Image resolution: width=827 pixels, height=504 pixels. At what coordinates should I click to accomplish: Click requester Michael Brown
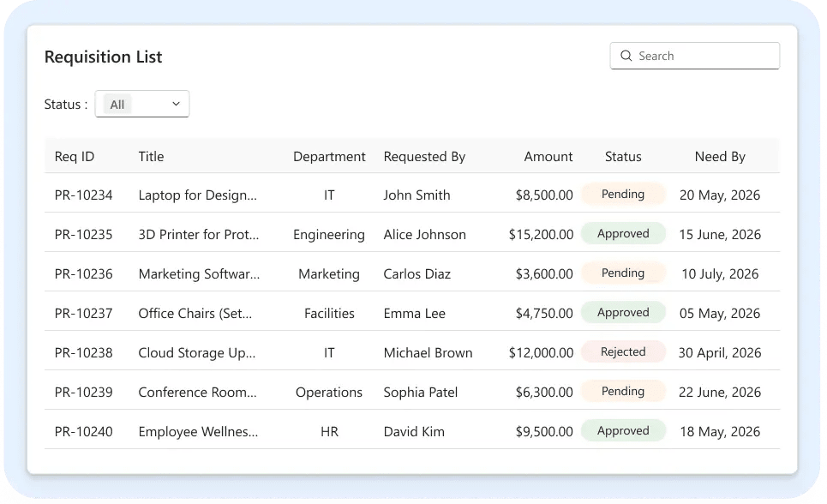[428, 352]
